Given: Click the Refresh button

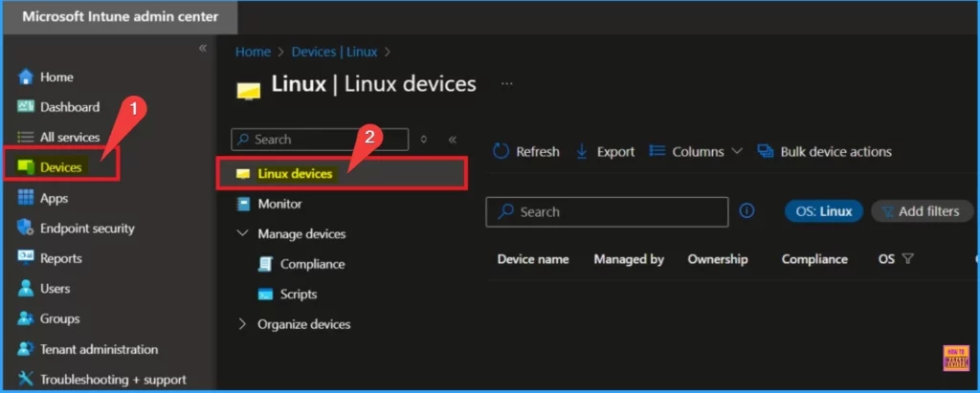Looking at the screenshot, I should (526, 151).
